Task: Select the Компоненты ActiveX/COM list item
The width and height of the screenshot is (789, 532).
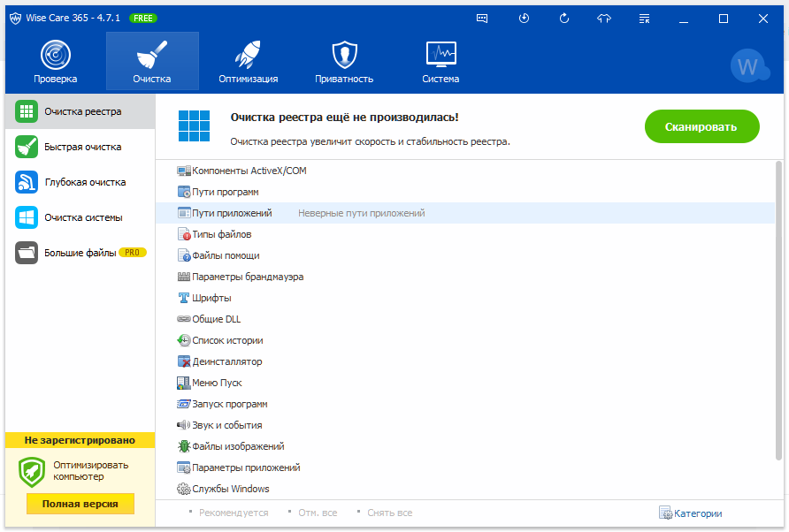Action: [x=249, y=171]
